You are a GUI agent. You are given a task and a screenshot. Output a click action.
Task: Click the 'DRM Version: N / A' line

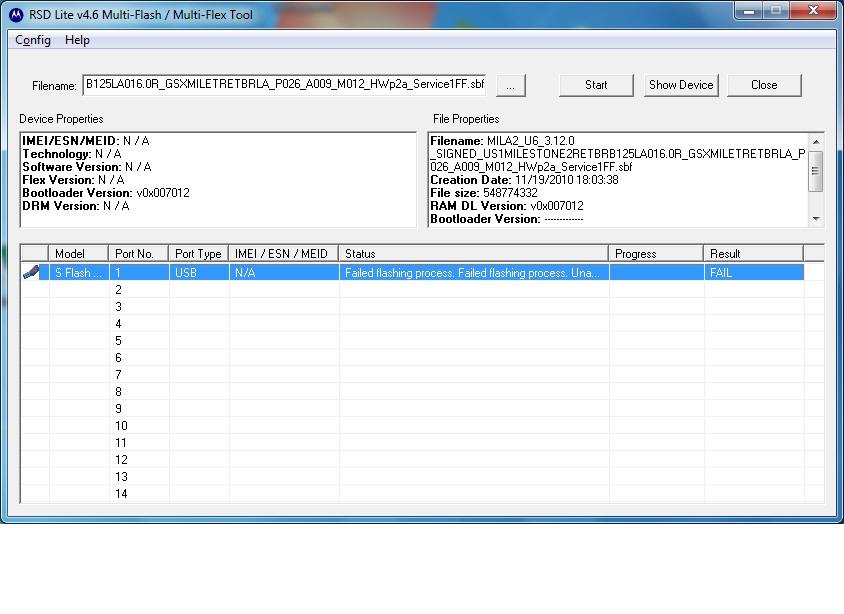[76, 206]
